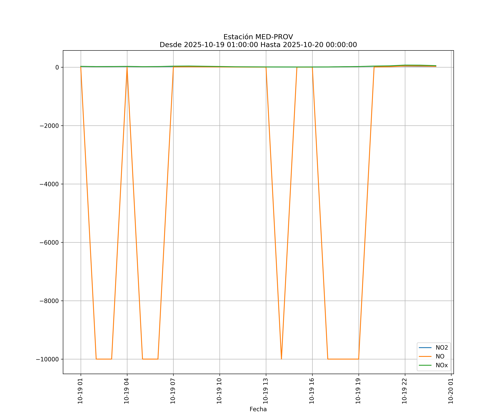Click the Fecha x-axis label
This screenshot has width=504, height=420.
tap(258, 409)
